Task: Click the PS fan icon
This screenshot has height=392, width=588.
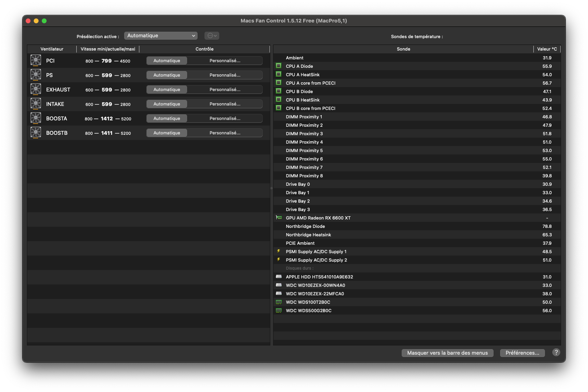Action: 36,75
